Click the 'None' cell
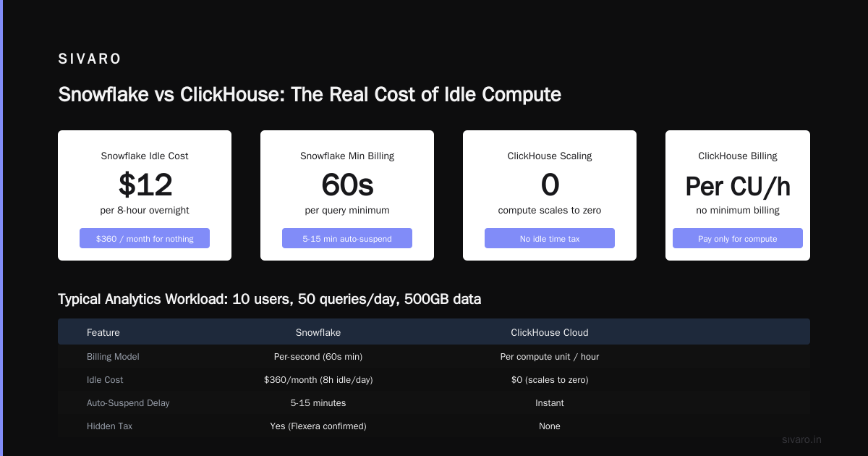 [x=550, y=426]
